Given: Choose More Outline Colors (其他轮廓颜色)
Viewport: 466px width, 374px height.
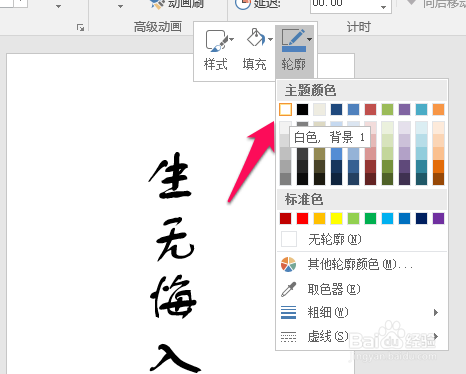Looking at the screenshot, I should tap(362, 265).
